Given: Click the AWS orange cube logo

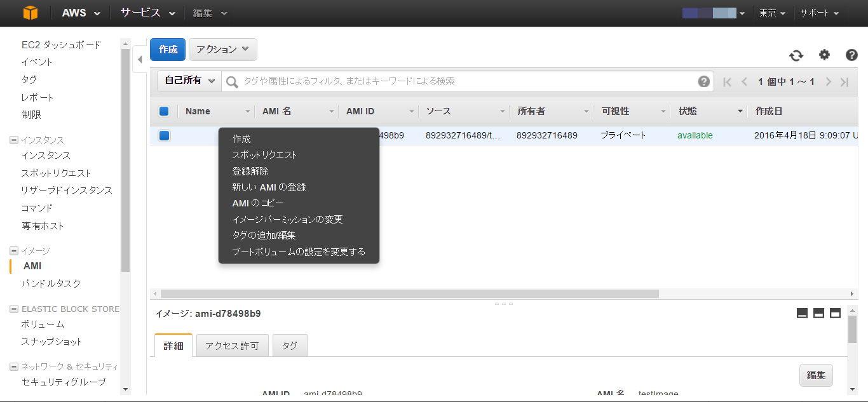Looking at the screenshot, I should (x=31, y=13).
